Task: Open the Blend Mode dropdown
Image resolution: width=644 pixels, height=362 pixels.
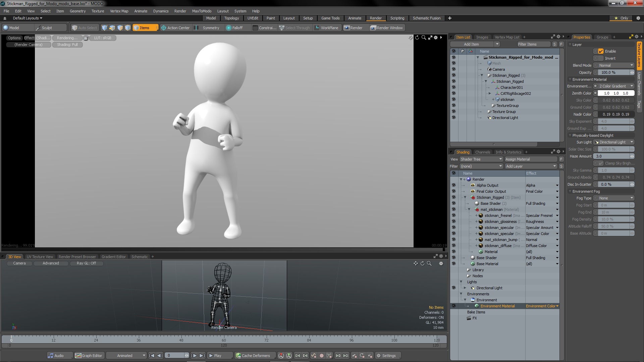Action: click(615, 65)
